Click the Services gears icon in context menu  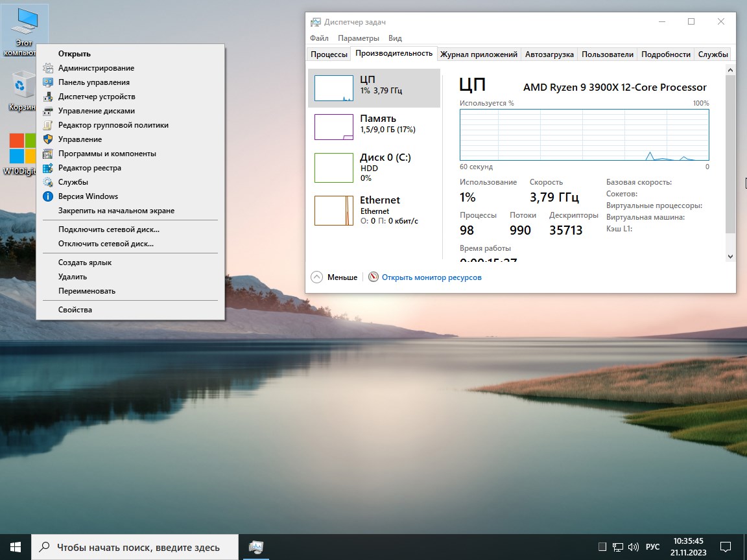coord(47,182)
